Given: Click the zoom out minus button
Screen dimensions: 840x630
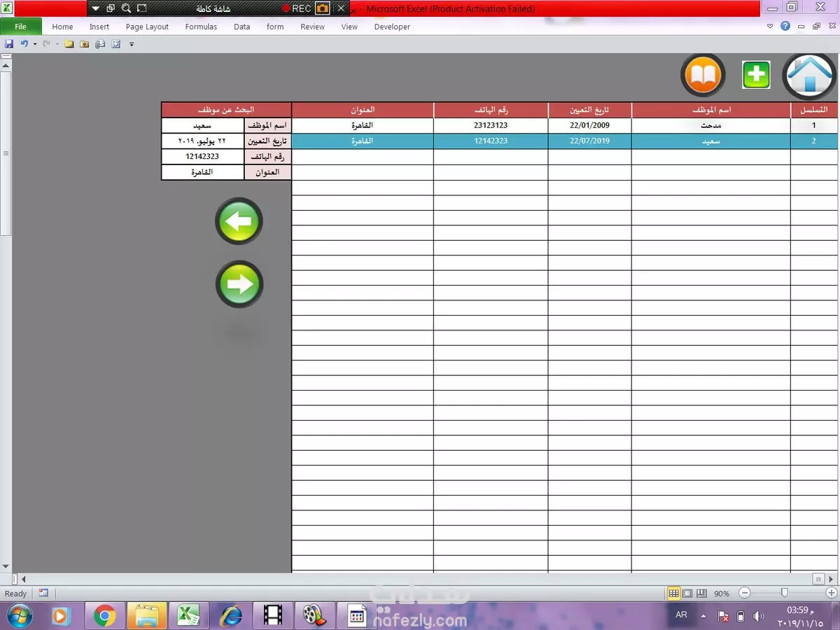Looking at the screenshot, I should 745,593.
